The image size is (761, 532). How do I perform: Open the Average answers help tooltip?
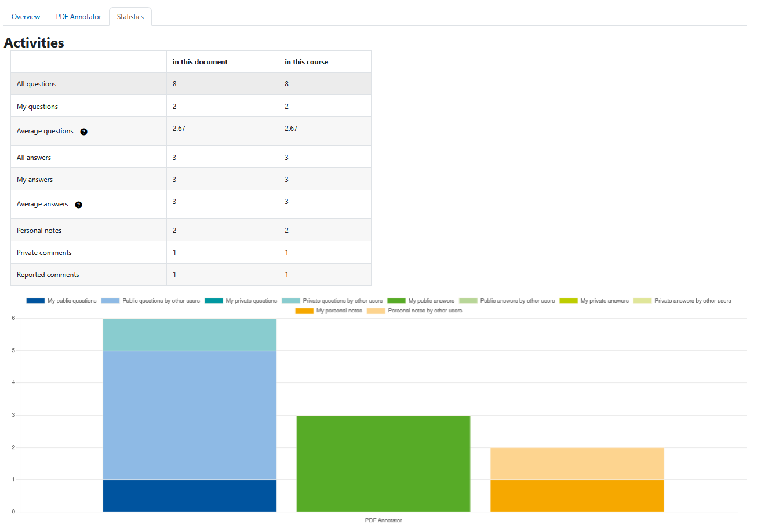tap(78, 205)
